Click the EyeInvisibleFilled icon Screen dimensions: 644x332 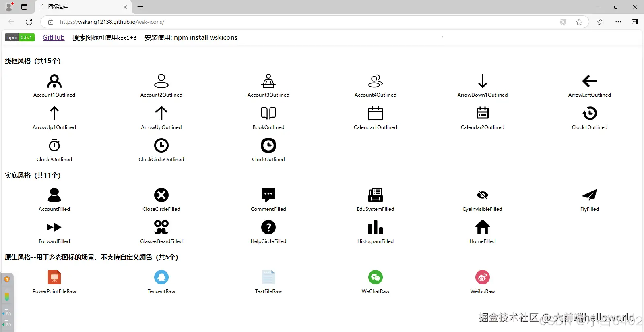tap(483, 195)
